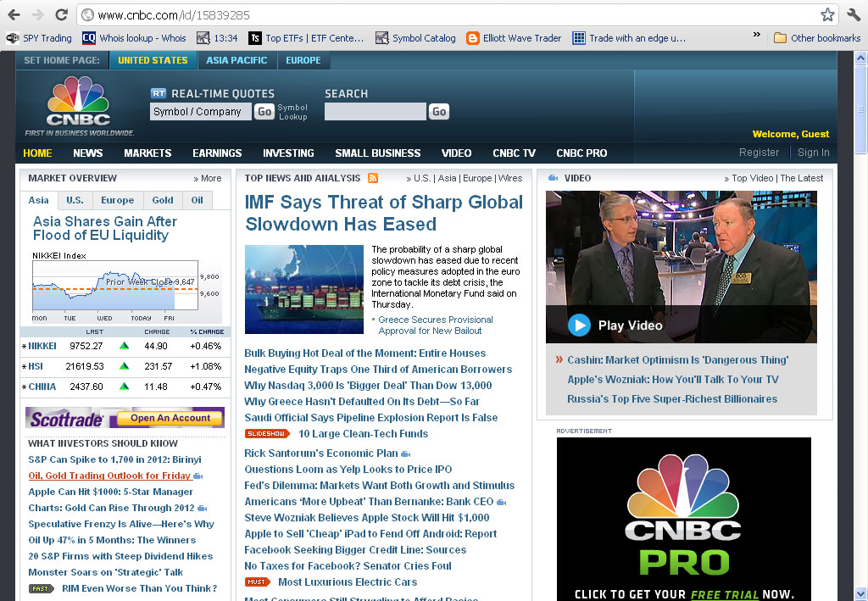The width and height of the screenshot is (868, 601).
Task: Click More in Market Overview
Action: (x=208, y=178)
